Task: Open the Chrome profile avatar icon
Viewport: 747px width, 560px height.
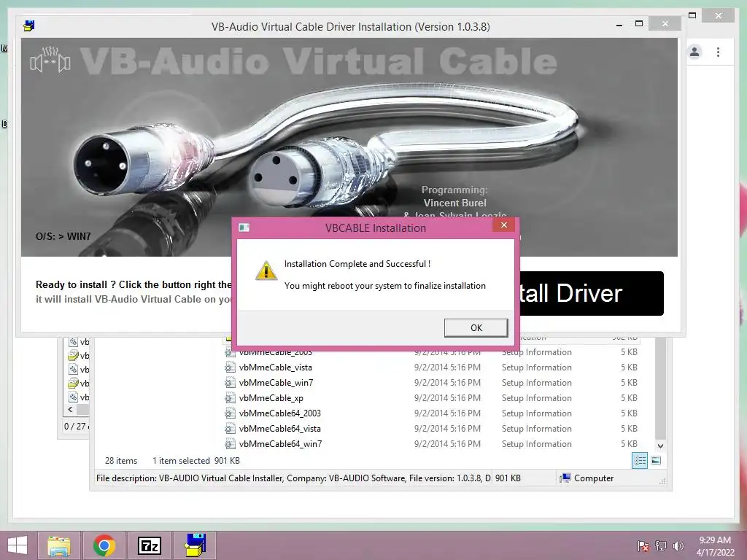Action: coord(694,52)
